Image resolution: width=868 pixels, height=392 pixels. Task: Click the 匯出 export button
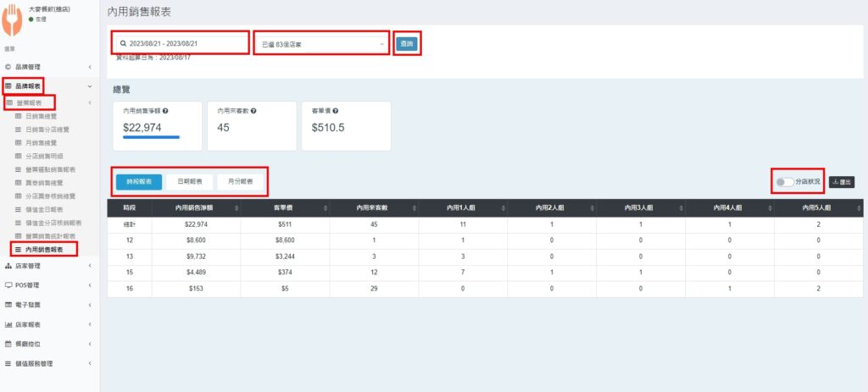(x=842, y=182)
